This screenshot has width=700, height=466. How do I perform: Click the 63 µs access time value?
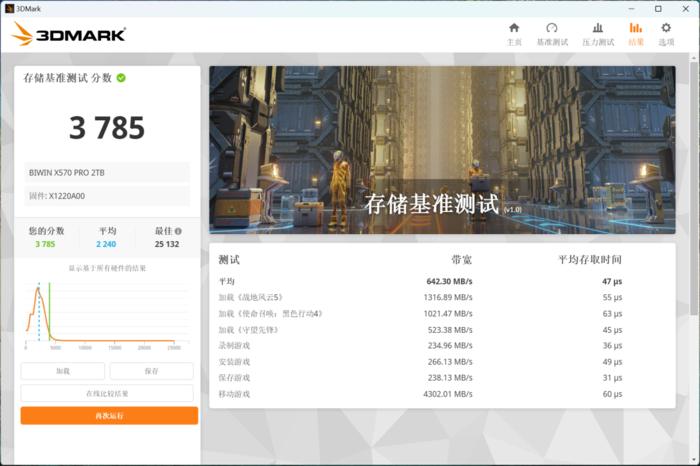click(612, 314)
